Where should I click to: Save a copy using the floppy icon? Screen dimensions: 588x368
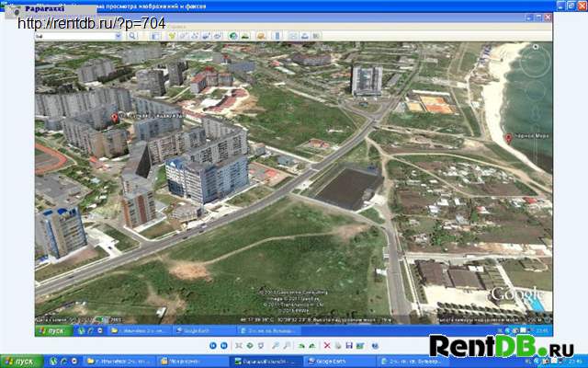tap(349, 346)
